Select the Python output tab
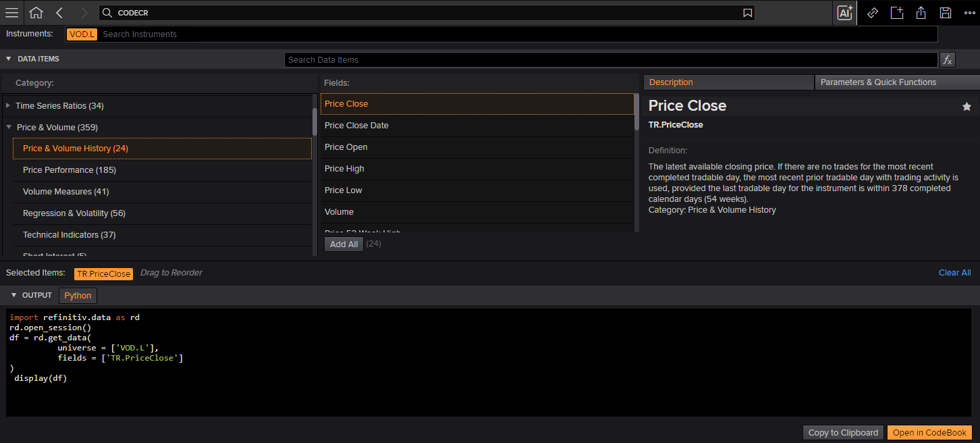Screen dimensions: 980x443 (78, 296)
